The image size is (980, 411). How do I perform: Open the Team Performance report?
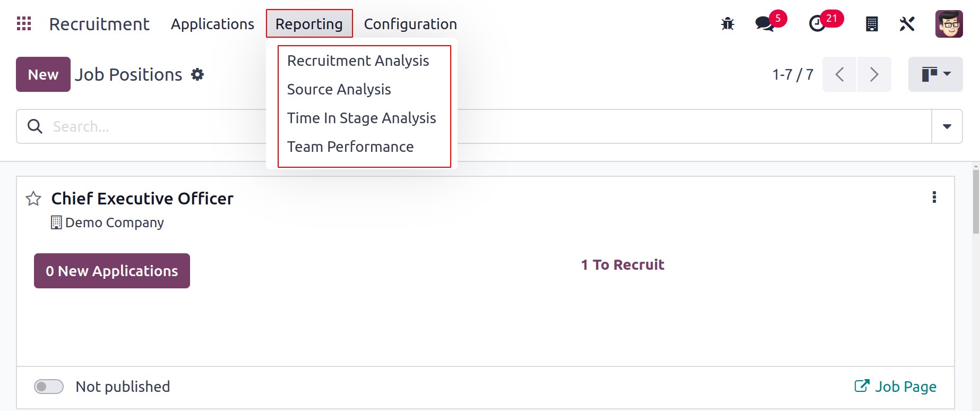click(350, 147)
